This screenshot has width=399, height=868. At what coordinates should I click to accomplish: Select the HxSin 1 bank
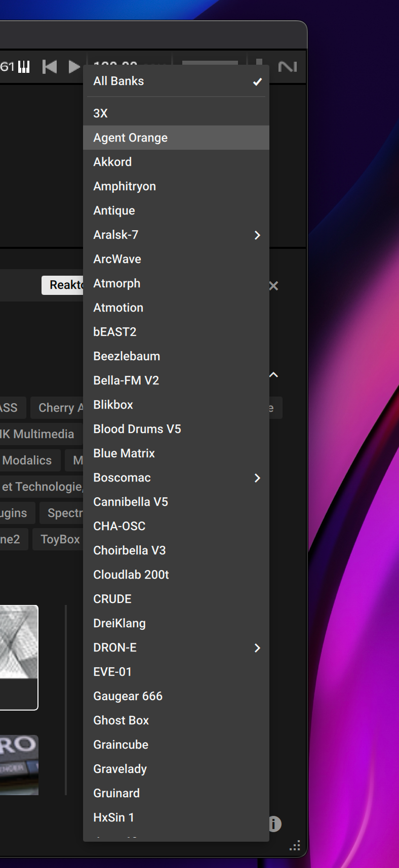coord(176,817)
